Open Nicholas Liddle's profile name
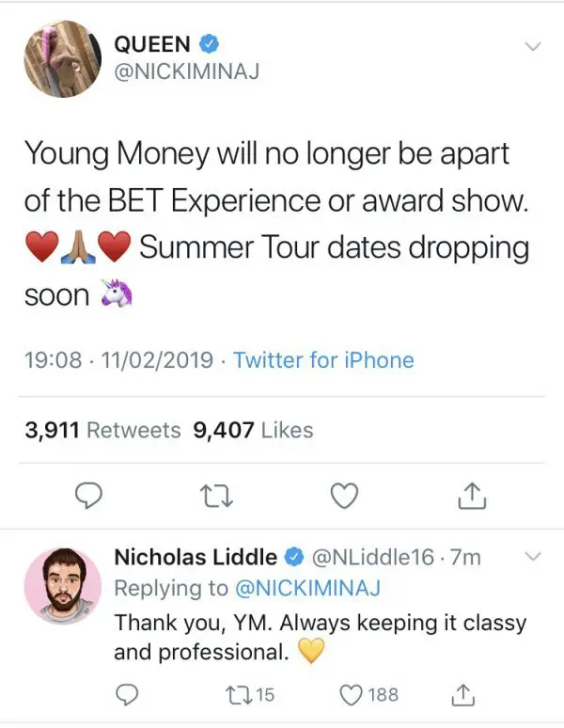Viewport: 564px width, 728px height. tap(196, 557)
